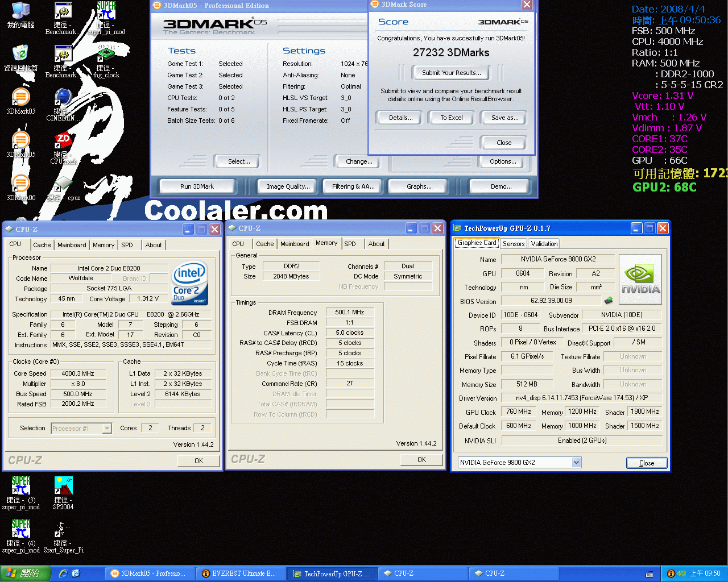Open About tab in the CPU-Z memory window
Image resolution: width=728 pixels, height=582 pixels.
click(x=377, y=244)
